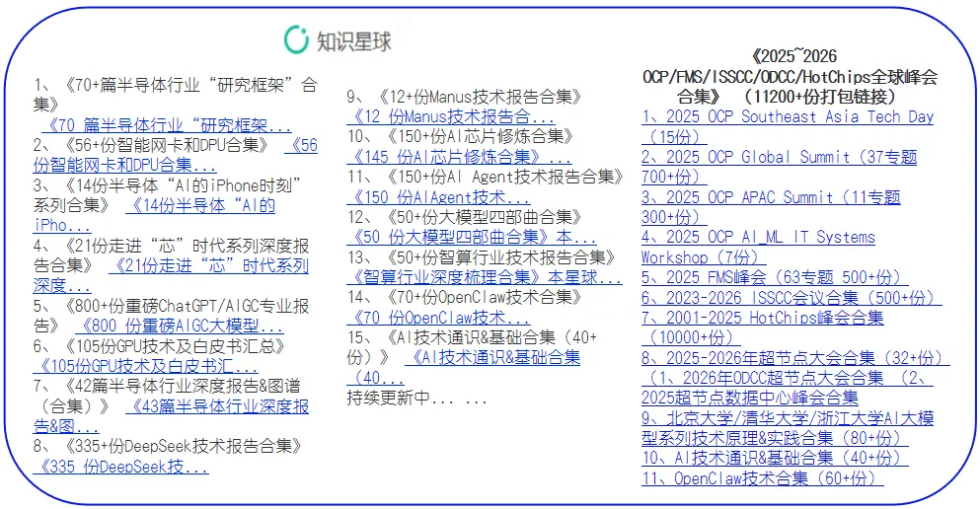Viewport: 980px width, 509px height.
Task: Open 11、OpenClaw技术合集（60+份）link
Action: 763,478
